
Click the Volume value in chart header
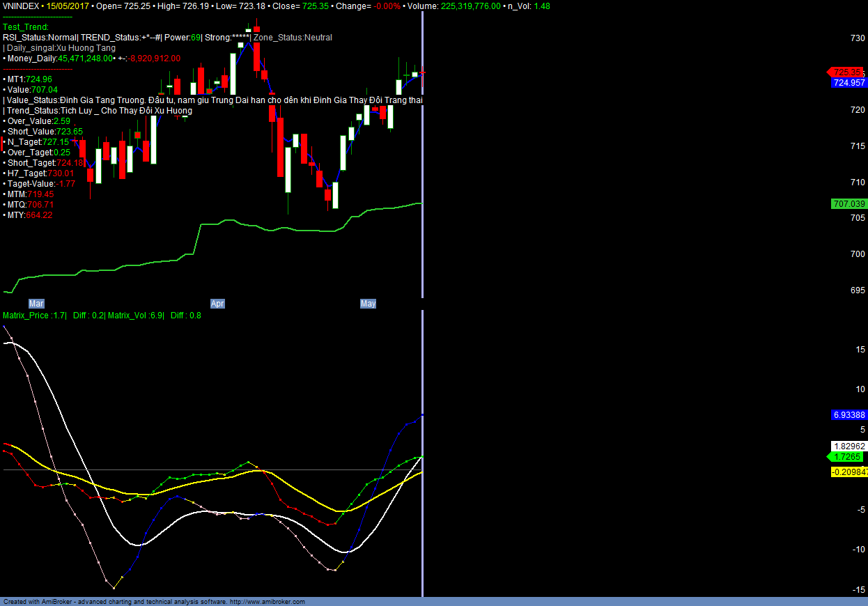point(470,6)
